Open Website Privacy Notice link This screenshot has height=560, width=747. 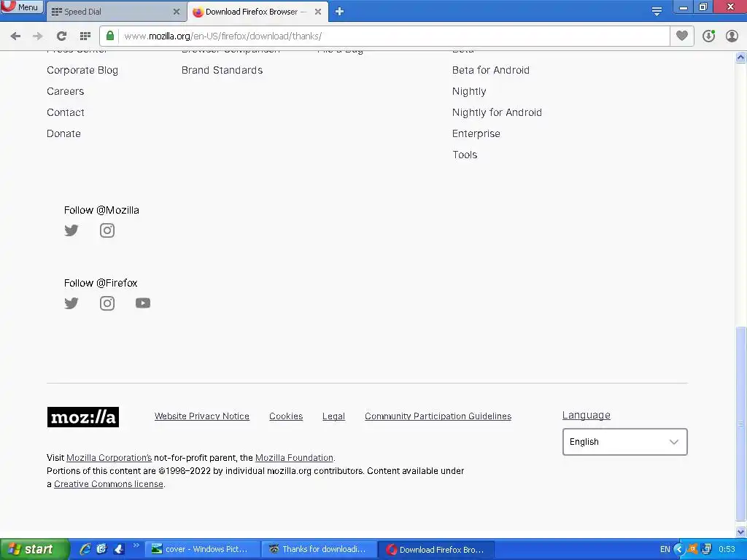pos(202,416)
